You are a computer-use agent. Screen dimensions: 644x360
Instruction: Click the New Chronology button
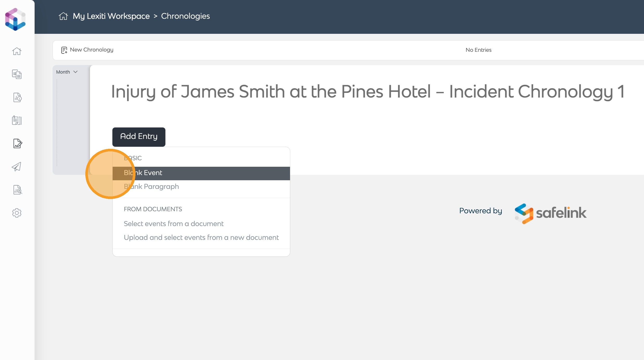pyautogui.click(x=87, y=50)
